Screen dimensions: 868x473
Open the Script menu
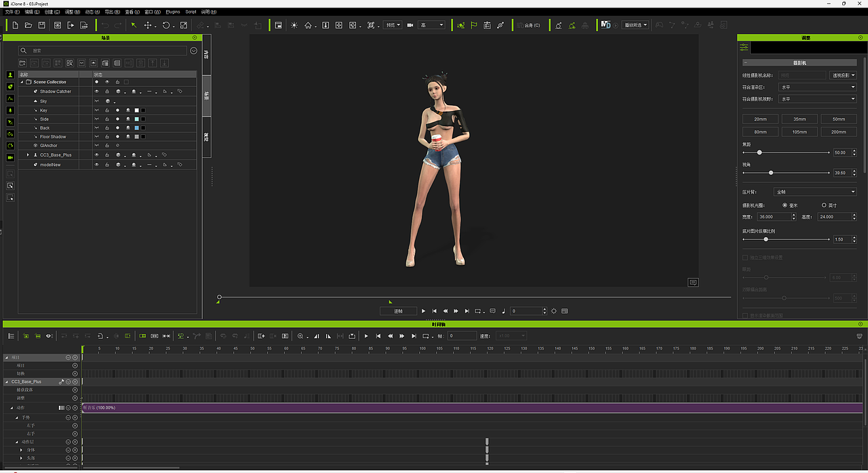pyautogui.click(x=191, y=12)
